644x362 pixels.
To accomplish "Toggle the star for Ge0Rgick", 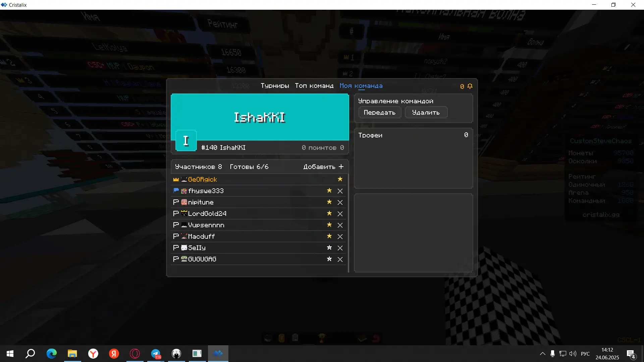I will click(340, 179).
